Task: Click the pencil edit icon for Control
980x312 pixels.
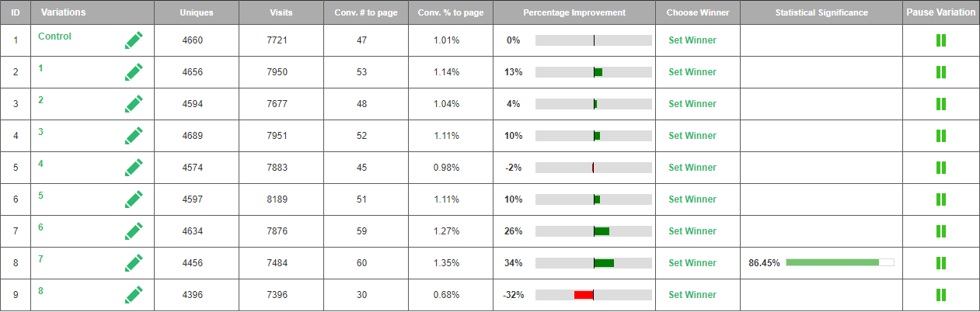Action: point(134,40)
